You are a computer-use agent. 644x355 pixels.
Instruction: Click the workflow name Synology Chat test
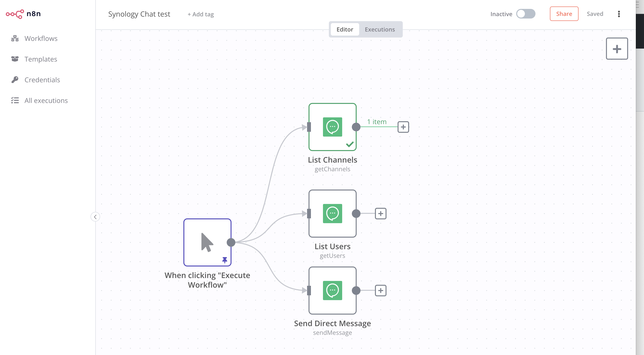[139, 14]
